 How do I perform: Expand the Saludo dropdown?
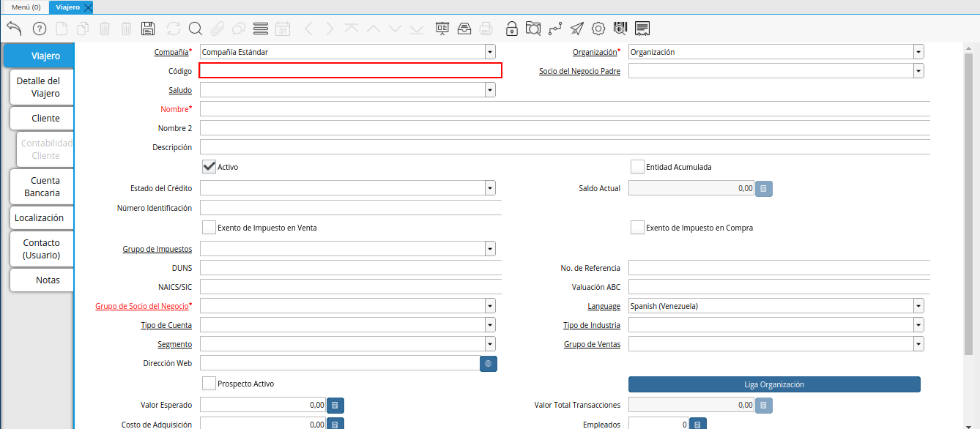[490, 90]
